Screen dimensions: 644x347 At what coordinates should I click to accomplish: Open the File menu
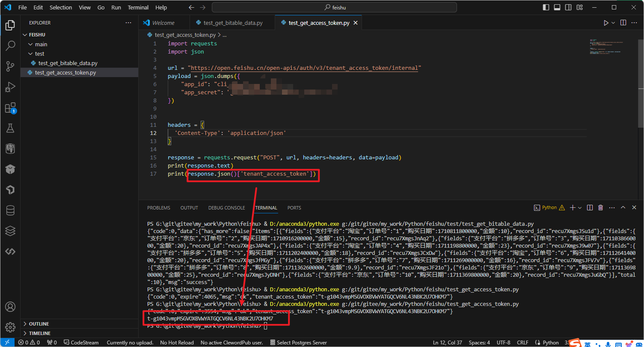[x=23, y=7]
